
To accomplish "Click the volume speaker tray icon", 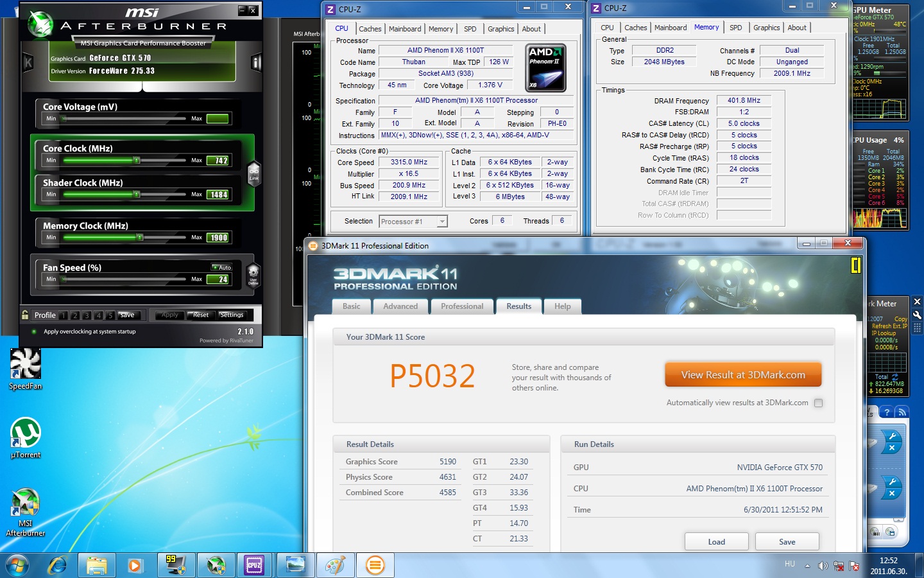I will tap(823, 566).
